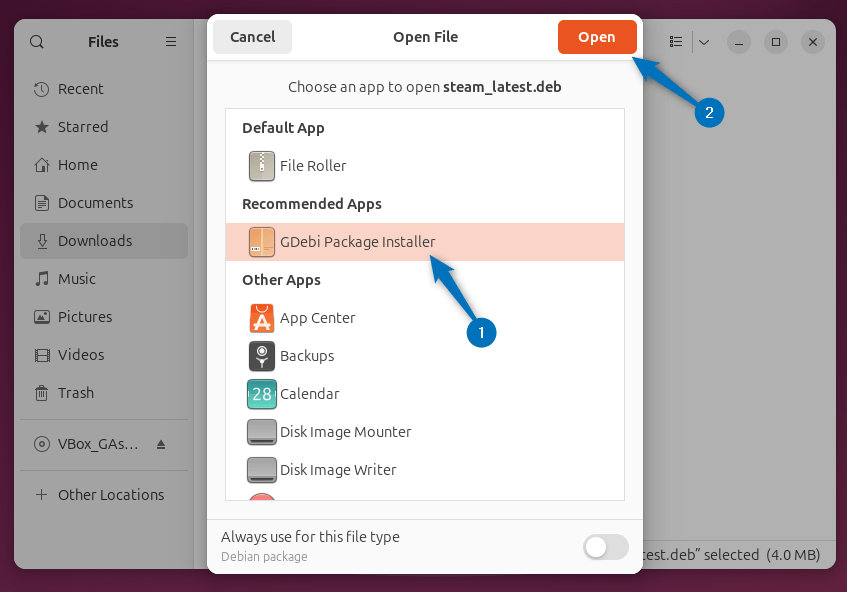The height and width of the screenshot is (592, 847).
Task: Select the GDebi Package Installer app
Action: coord(357,242)
